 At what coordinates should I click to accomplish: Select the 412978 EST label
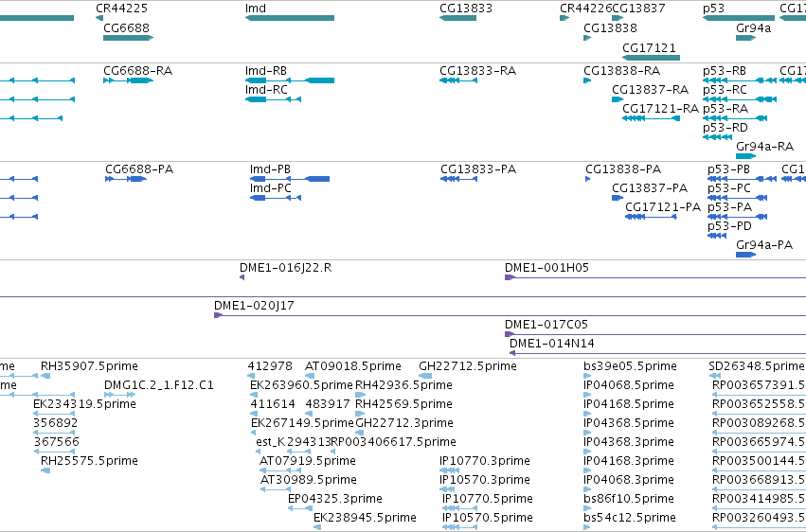click(x=270, y=366)
